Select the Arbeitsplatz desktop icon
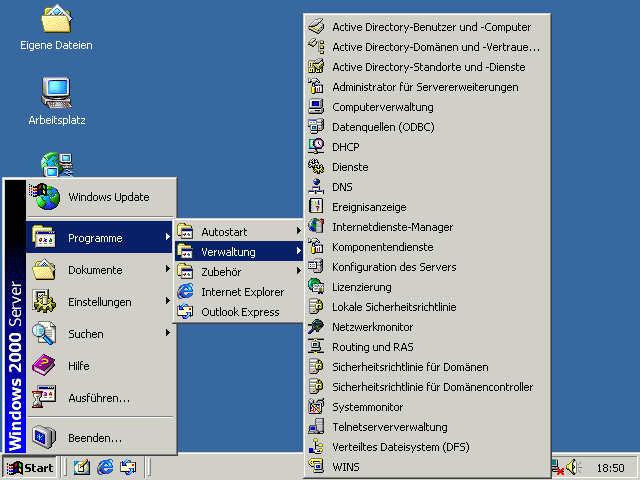The height and width of the screenshot is (480, 640). 57,101
